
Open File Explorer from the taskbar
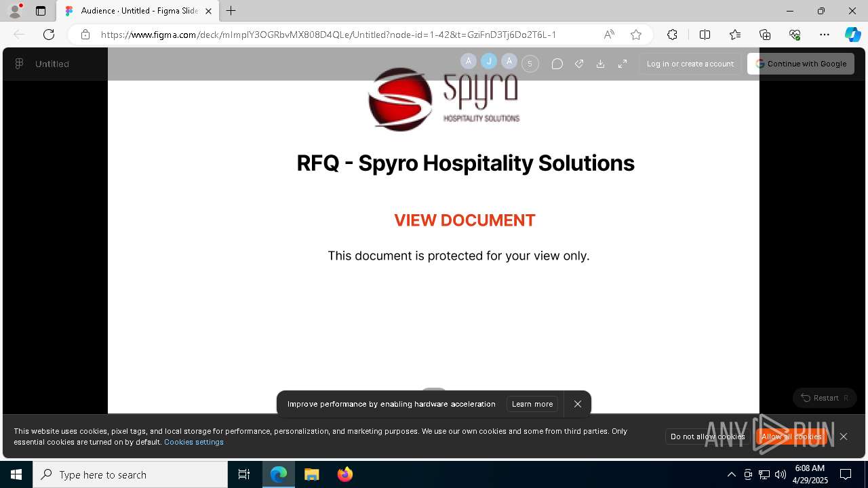pos(312,474)
